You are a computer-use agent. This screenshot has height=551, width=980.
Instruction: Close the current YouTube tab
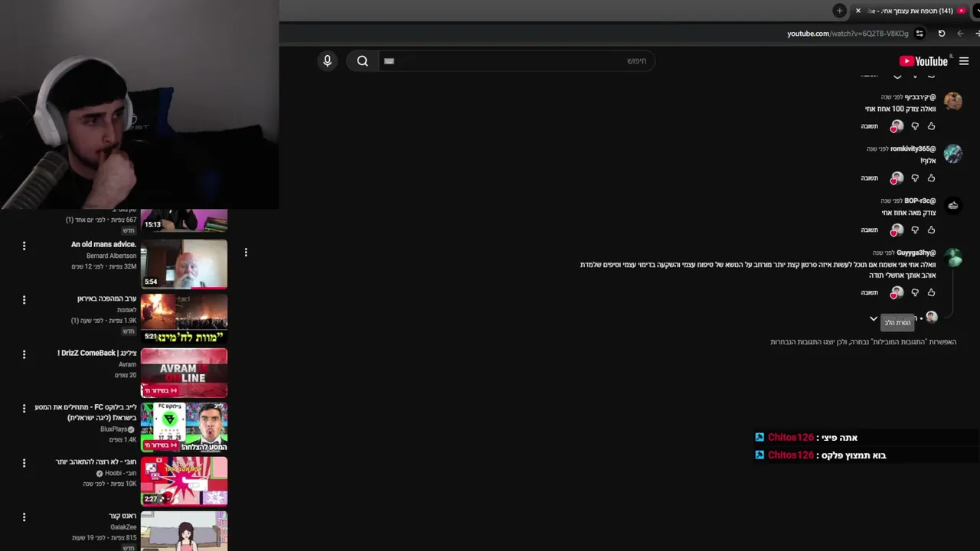pyautogui.click(x=857, y=11)
